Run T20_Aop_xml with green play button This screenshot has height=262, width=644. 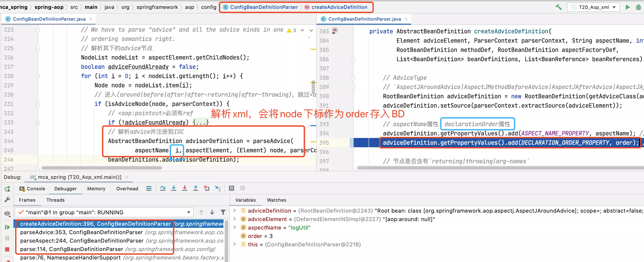[628, 7]
